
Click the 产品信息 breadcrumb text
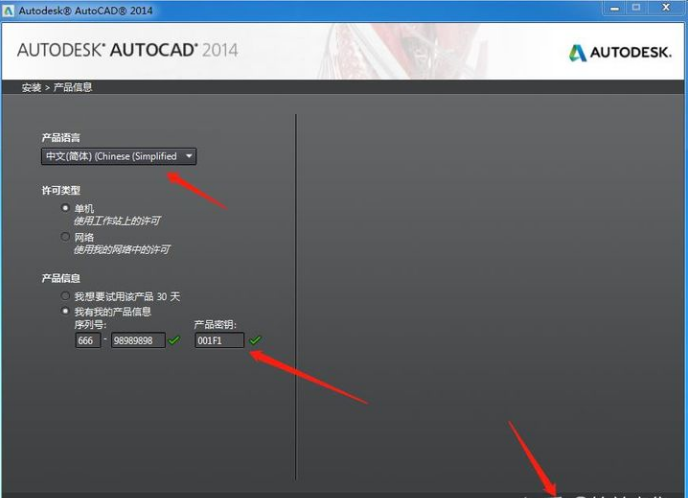(x=73, y=87)
